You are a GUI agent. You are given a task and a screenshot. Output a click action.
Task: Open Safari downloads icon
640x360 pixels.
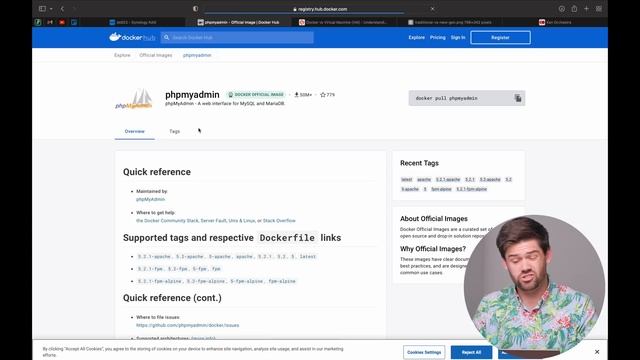tap(562, 9)
